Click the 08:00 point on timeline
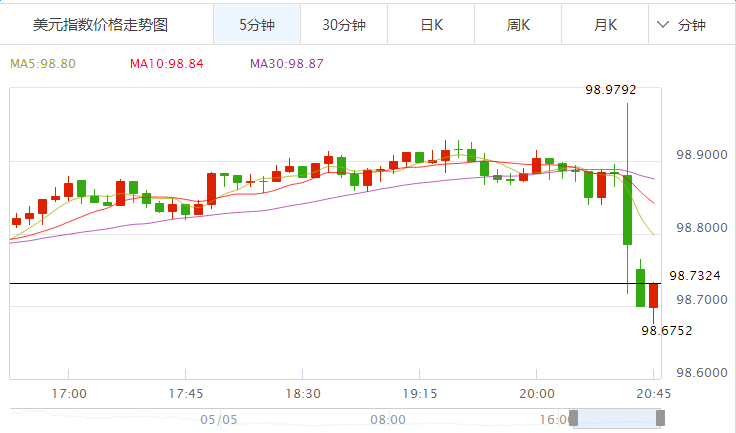736x433 pixels. [x=388, y=419]
